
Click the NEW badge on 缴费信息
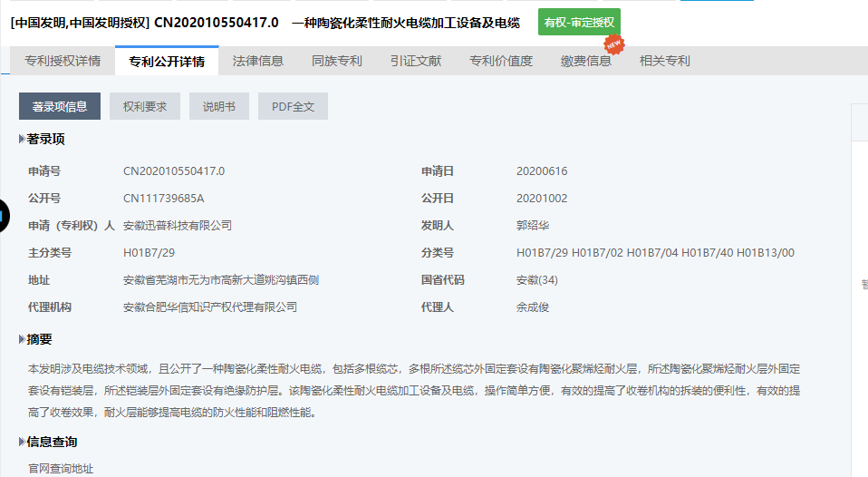(614, 43)
